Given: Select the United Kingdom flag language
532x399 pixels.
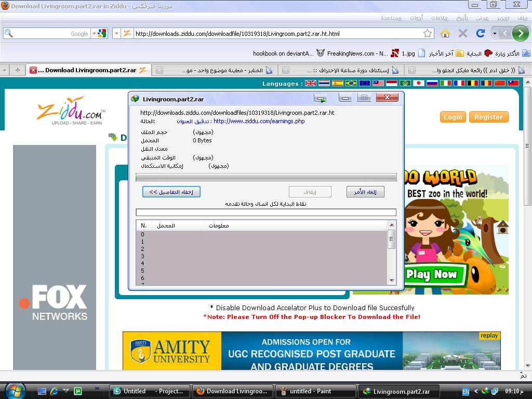Looking at the screenshot, I should 311,83.
